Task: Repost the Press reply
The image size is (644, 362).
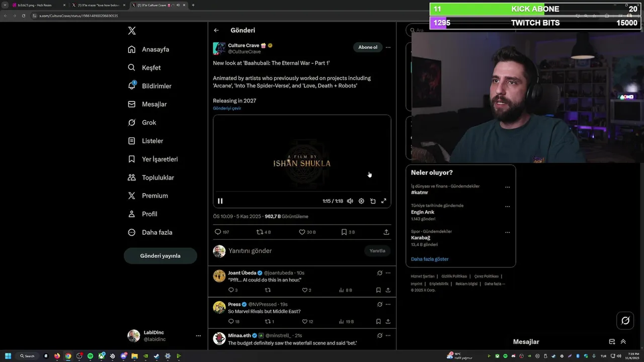Action: [x=269, y=321]
